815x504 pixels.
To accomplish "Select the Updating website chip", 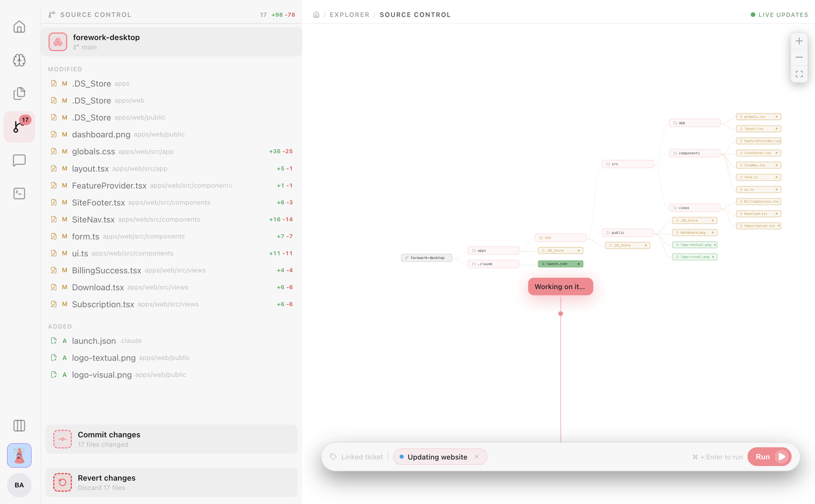I will (440, 457).
